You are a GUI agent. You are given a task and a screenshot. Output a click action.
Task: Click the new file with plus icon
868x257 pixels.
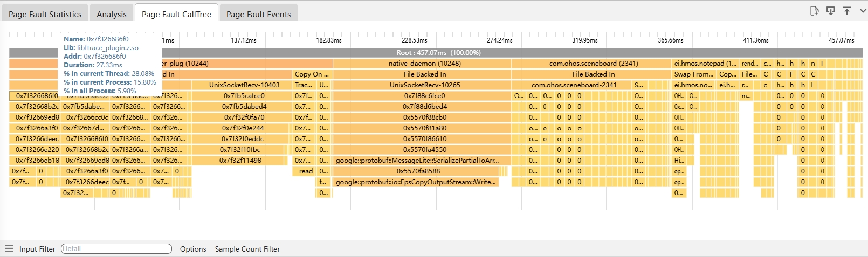[x=814, y=11]
